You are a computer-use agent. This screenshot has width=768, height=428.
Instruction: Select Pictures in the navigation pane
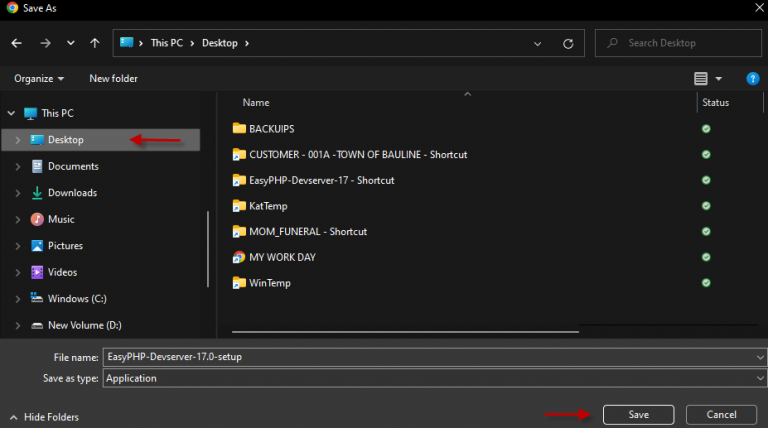pos(65,246)
